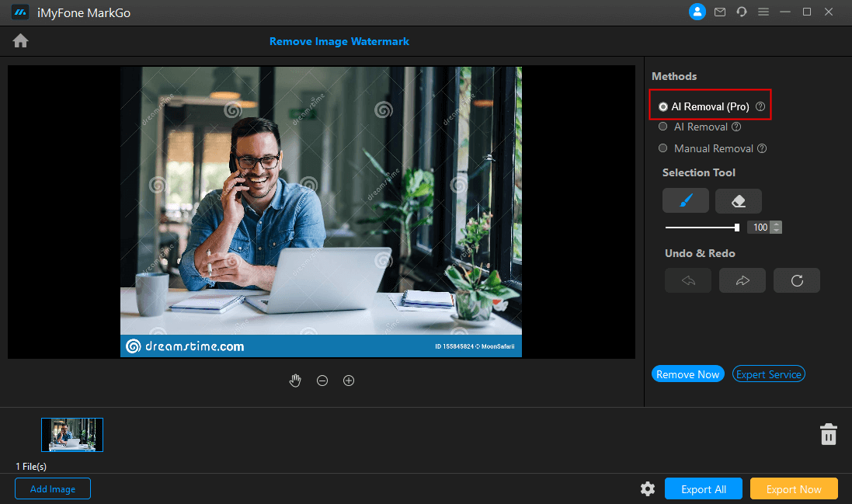
Task: Select the eraser selection tool
Action: coord(738,201)
